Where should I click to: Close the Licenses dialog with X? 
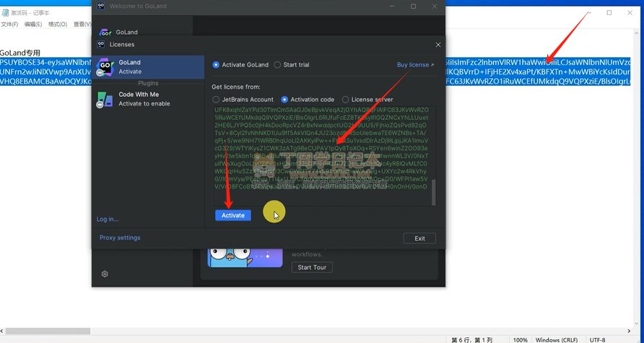[x=438, y=44]
